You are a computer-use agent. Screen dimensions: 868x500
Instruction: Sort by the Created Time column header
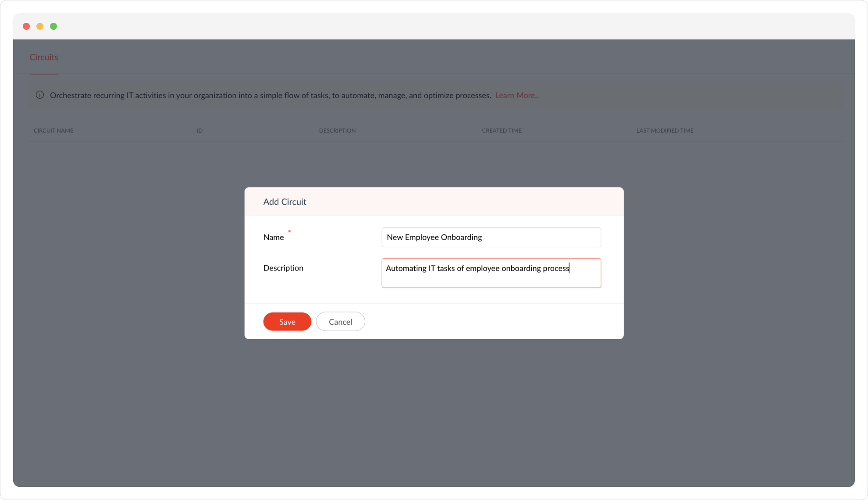pos(502,131)
